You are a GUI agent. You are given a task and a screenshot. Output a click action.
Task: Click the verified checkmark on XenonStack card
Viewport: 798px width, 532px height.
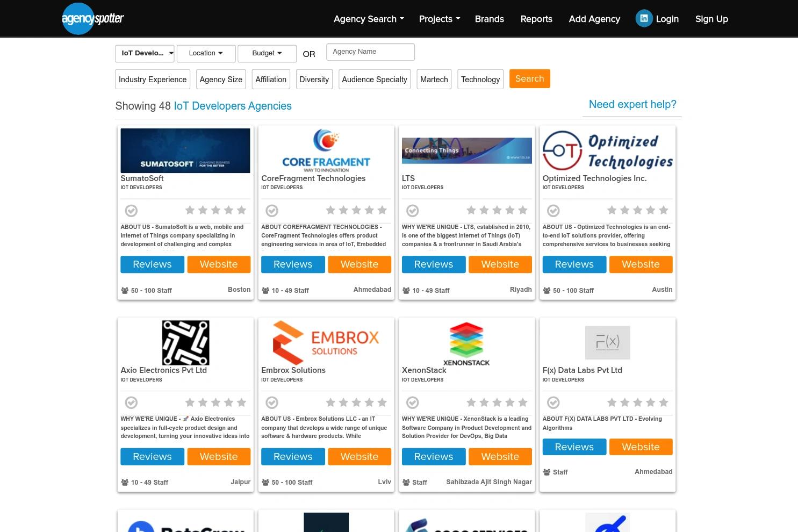412,402
